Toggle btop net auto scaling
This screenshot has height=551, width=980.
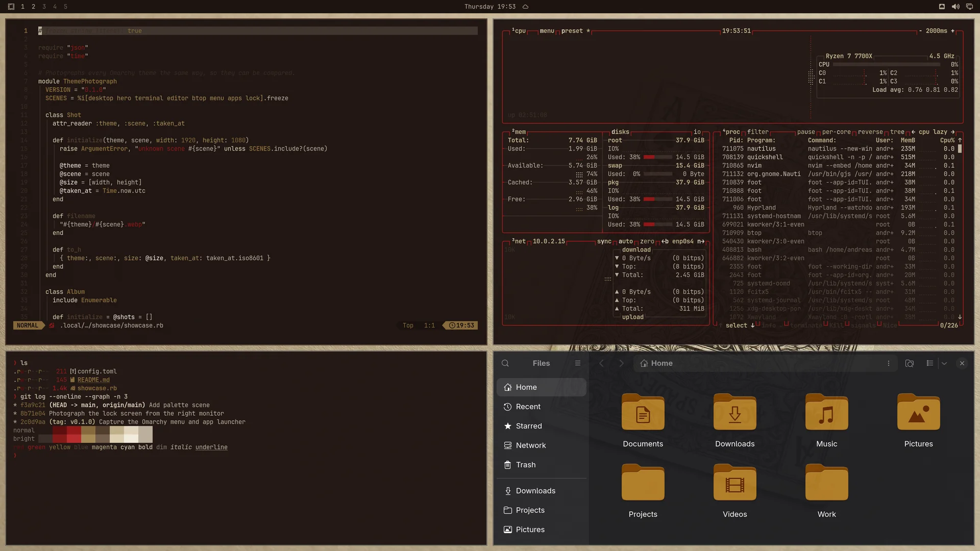(x=625, y=242)
